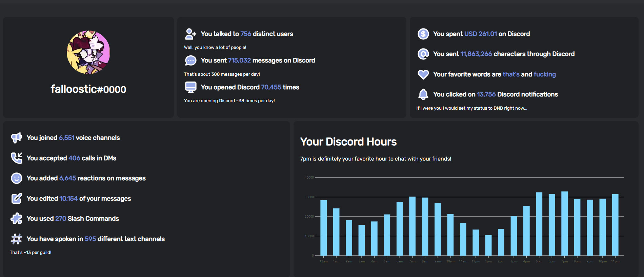The width and height of the screenshot is (644, 277).
Task: Click "That's about 388 messages per day!"
Action: (222, 74)
